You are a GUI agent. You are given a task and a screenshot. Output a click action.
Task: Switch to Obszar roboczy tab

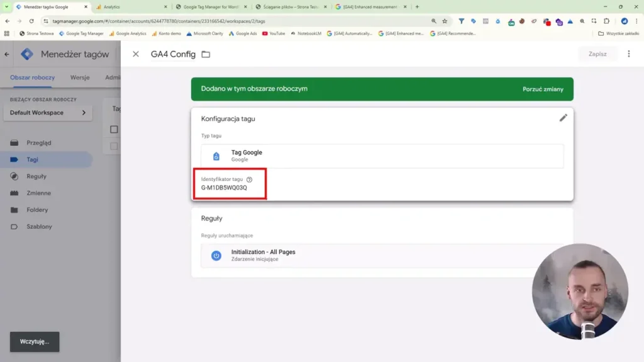[33, 77]
